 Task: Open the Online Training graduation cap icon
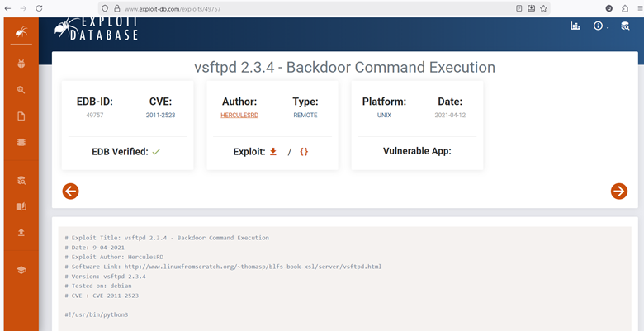(x=21, y=270)
